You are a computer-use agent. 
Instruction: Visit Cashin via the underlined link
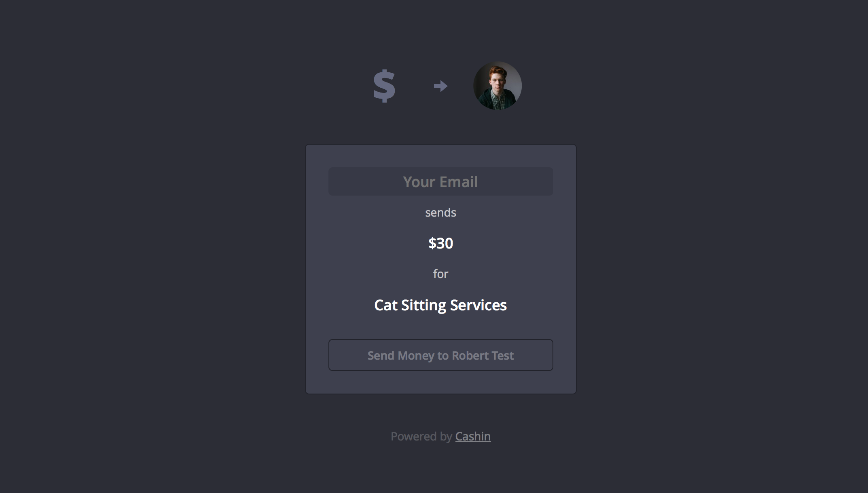click(473, 436)
